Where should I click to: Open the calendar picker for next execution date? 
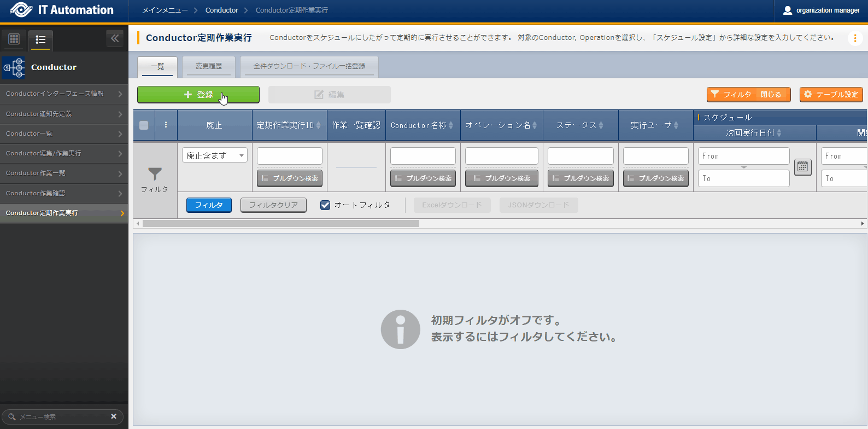[x=802, y=167]
